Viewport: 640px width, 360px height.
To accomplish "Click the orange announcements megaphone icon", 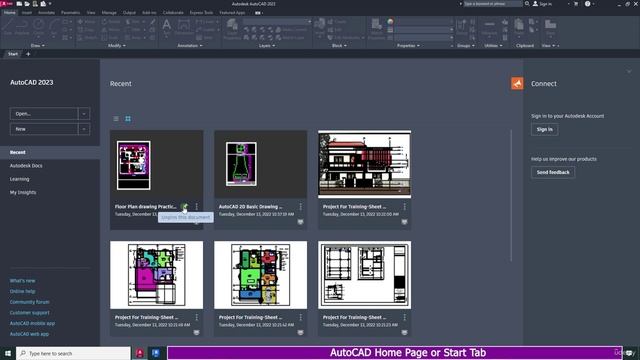I will [517, 83].
